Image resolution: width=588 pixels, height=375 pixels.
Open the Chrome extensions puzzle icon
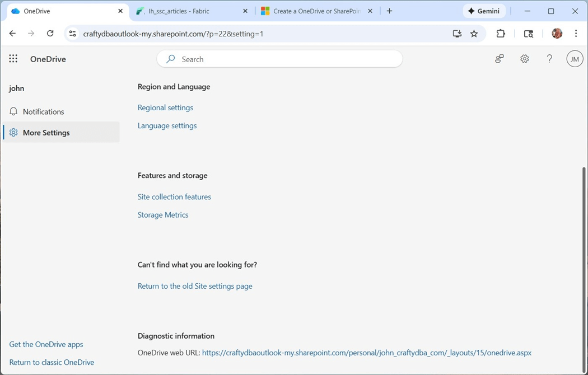click(501, 34)
